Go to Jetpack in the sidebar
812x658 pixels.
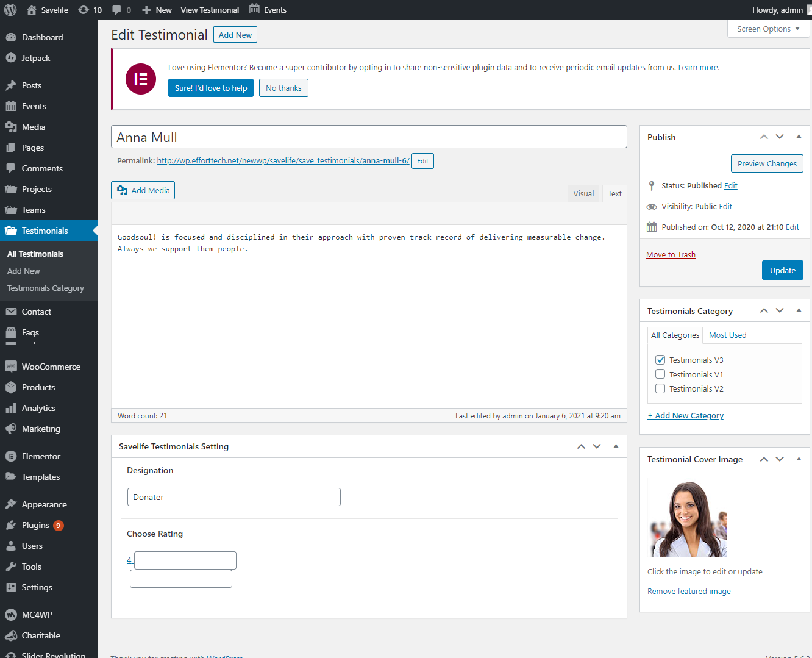(35, 58)
